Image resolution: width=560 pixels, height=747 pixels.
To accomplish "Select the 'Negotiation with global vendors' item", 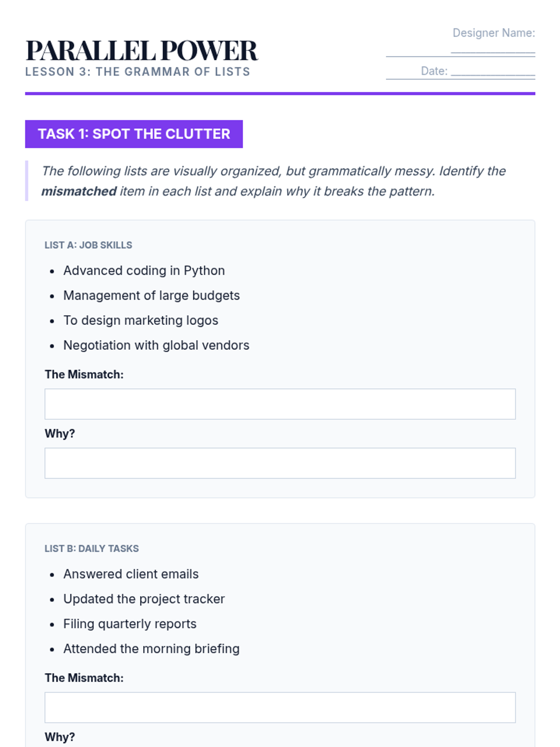I will click(156, 345).
